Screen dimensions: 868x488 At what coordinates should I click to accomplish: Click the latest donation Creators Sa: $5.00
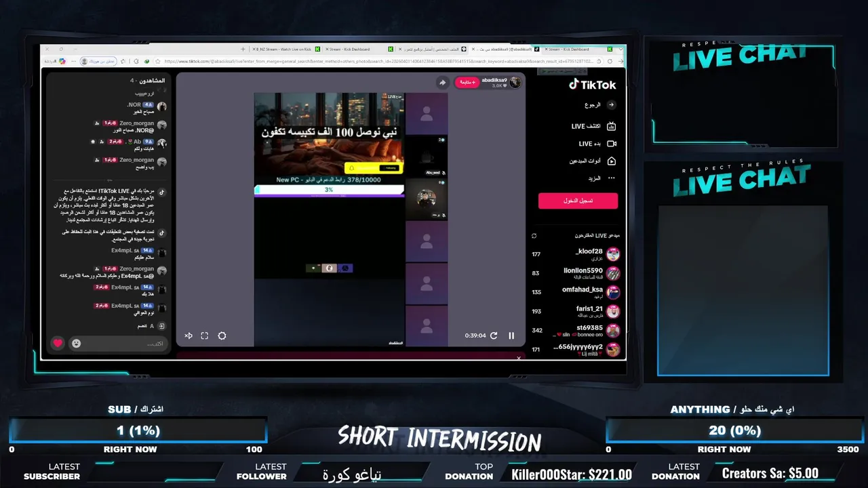tap(770, 473)
